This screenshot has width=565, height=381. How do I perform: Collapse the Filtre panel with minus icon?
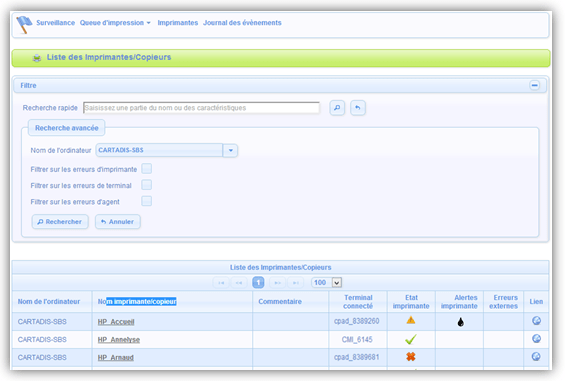tap(534, 85)
